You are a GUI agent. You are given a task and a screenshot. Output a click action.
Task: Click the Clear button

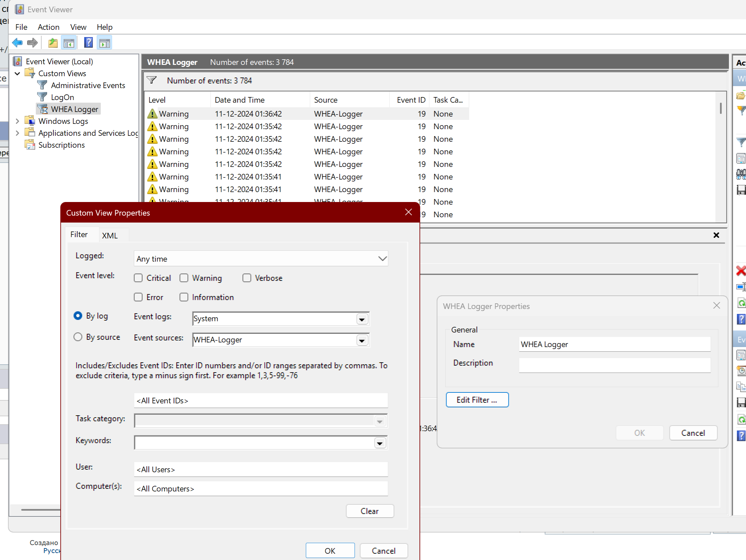(x=370, y=511)
